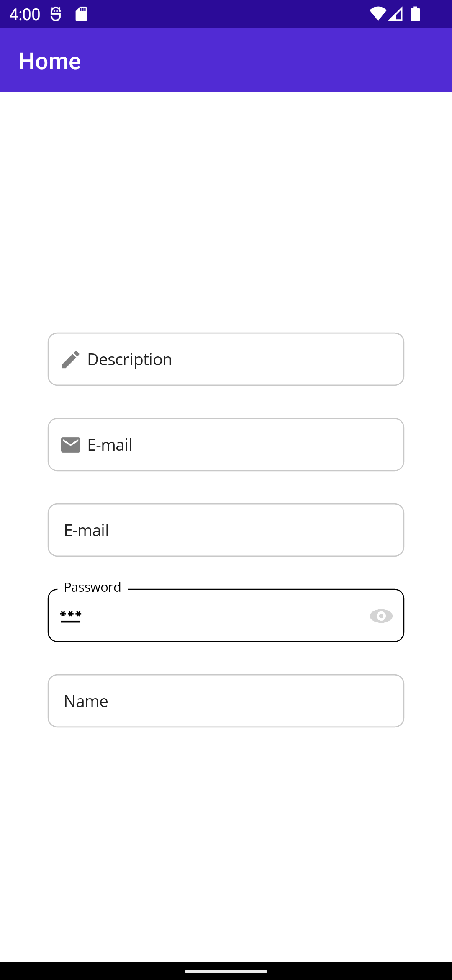Select the first E-mail text field
This screenshot has height=980, width=452.
click(x=226, y=444)
